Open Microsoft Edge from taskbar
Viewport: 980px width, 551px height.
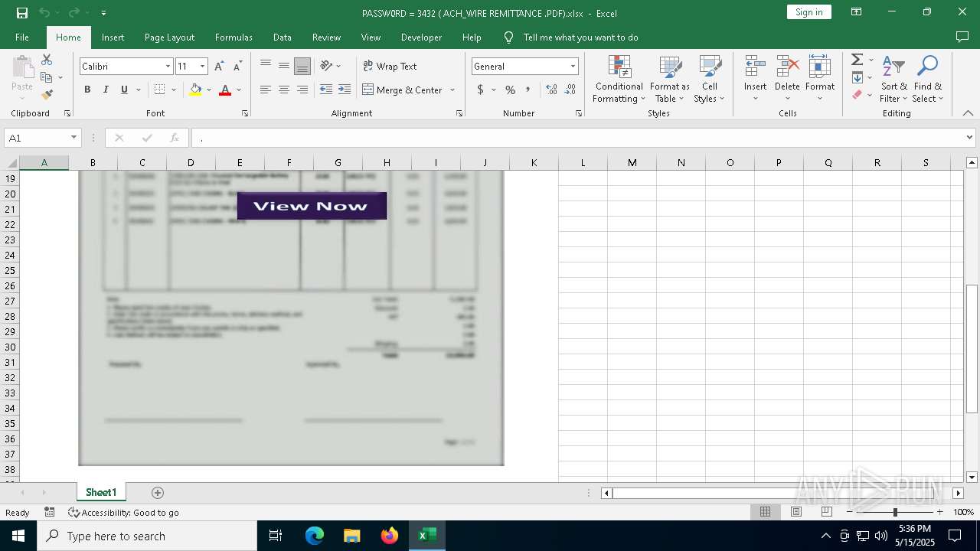[x=315, y=536]
